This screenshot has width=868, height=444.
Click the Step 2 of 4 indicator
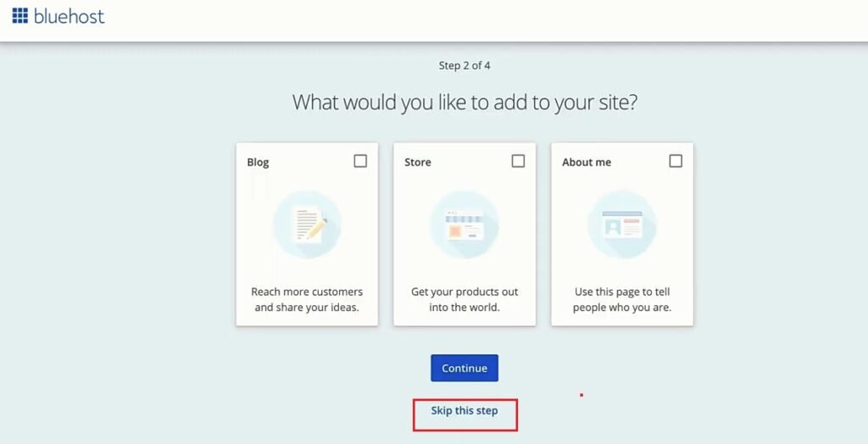pyautogui.click(x=465, y=65)
